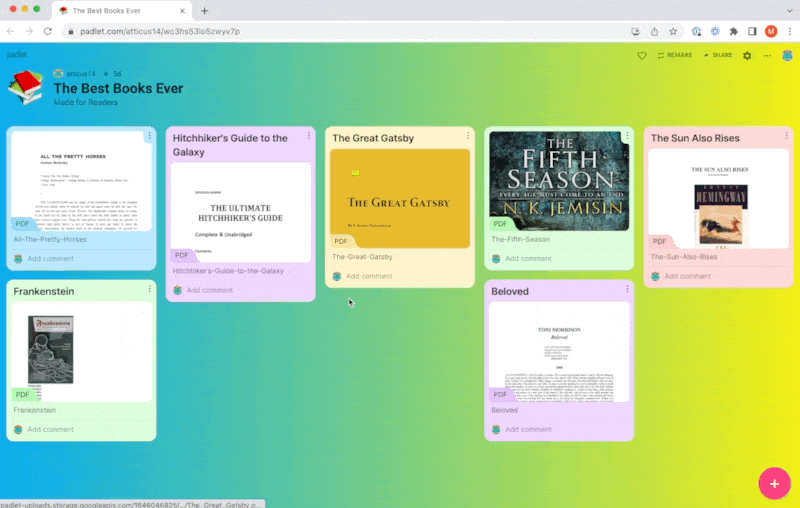Click The Sun Also Rises card title
The image size is (800, 508).
coord(695,138)
